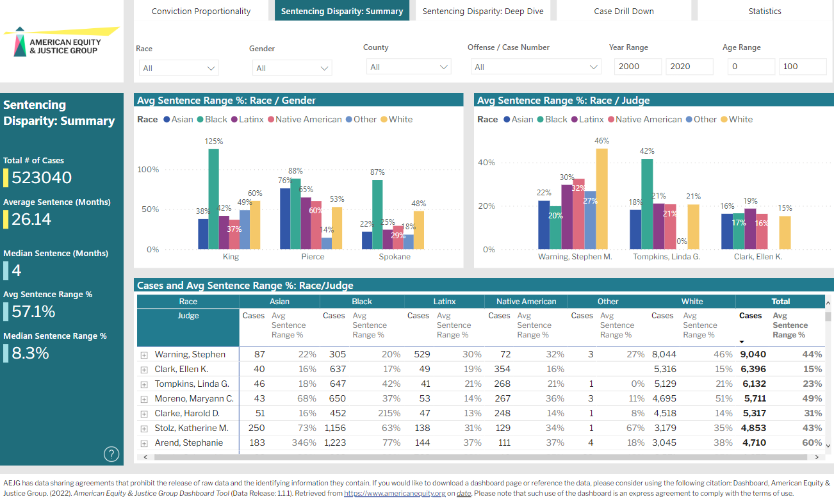
Task: Click the American Equity & Justice Group logo
Action: coord(61,42)
